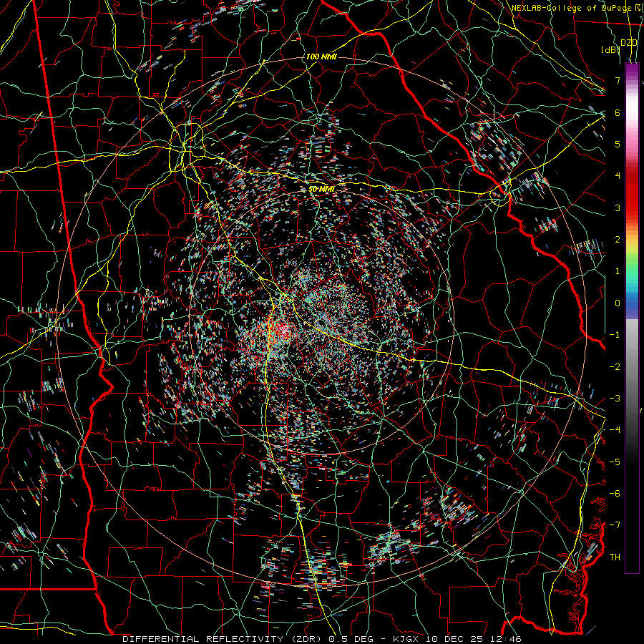Click the 4 dB tick label
This screenshot has height=644, width=644.
pos(618,176)
